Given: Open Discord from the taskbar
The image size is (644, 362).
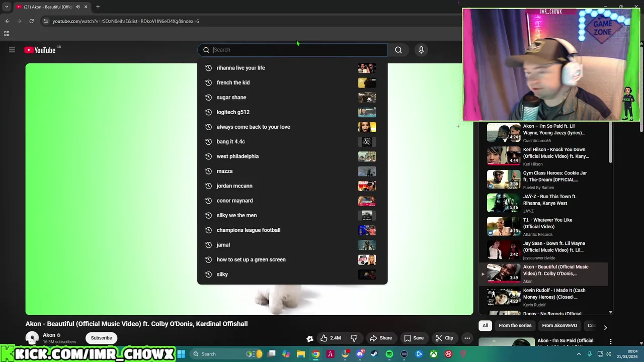Looking at the screenshot, I should [360, 354].
